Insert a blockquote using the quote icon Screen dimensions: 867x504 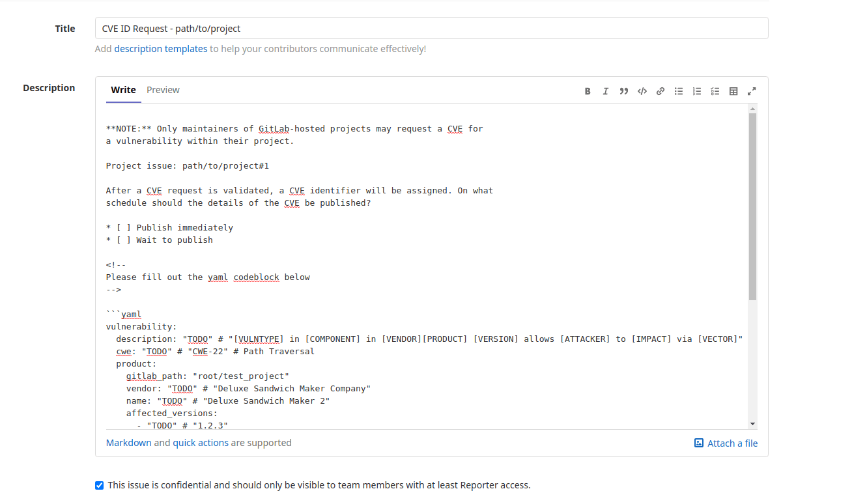click(623, 91)
